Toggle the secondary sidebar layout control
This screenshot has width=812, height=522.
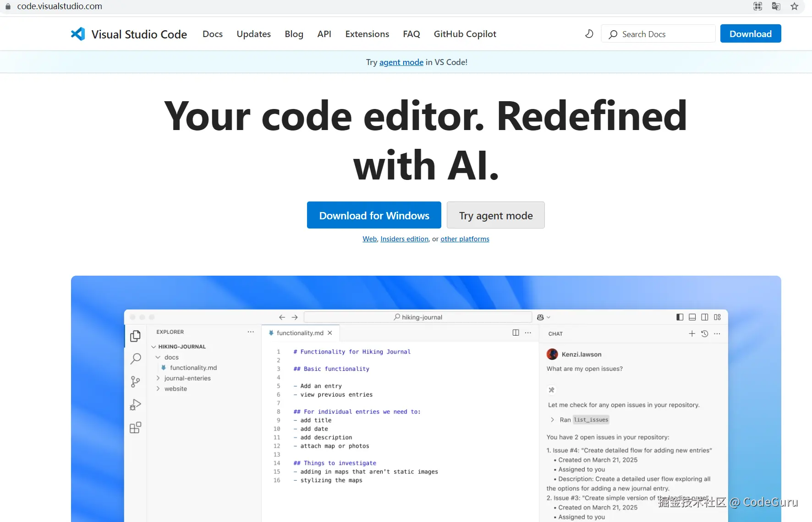(x=705, y=317)
